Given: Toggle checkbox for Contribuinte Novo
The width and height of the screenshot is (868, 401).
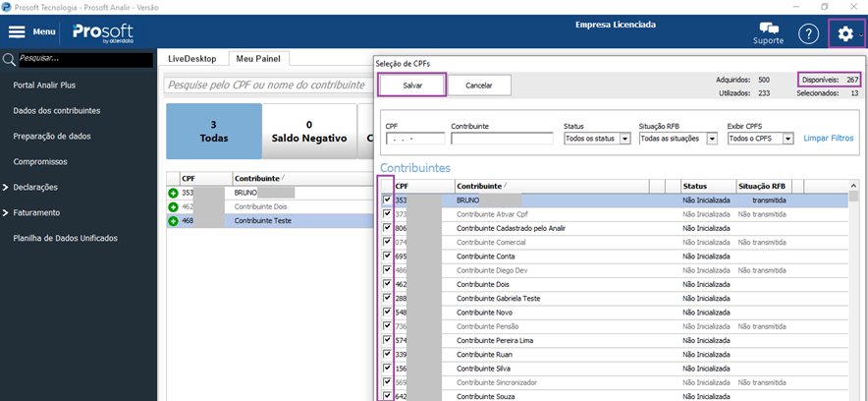Looking at the screenshot, I should [388, 313].
